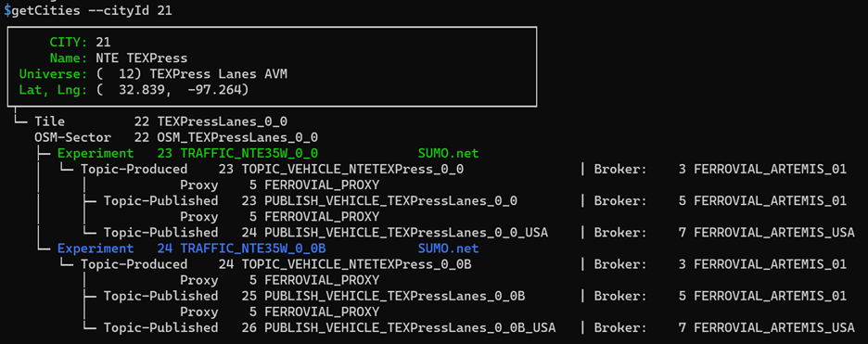868x344 pixels.
Task: Click the blue SUMO.net label
Action: point(449,248)
